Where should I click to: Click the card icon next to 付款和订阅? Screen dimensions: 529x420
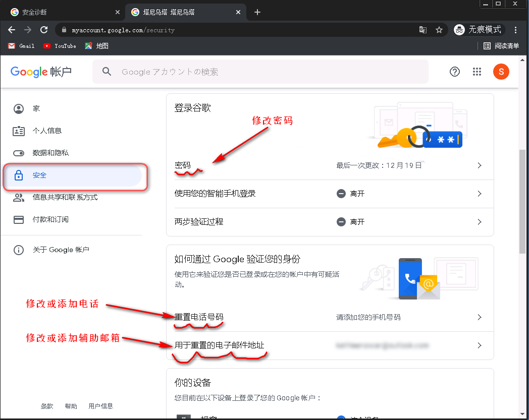[x=19, y=220]
